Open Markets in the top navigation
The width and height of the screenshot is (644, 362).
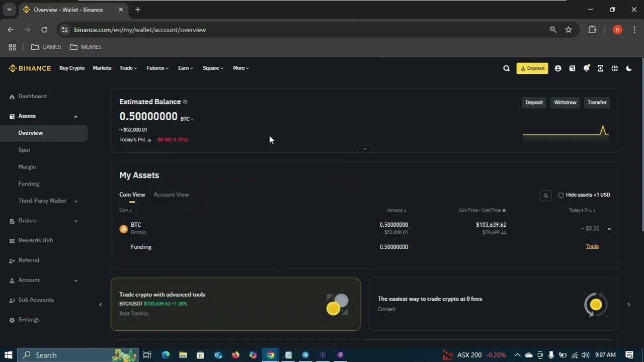click(102, 68)
